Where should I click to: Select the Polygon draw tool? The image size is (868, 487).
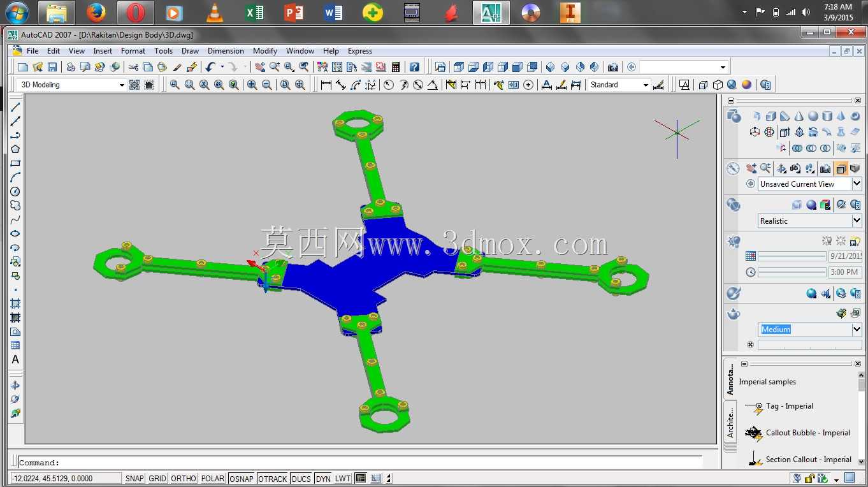pos(15,149)
